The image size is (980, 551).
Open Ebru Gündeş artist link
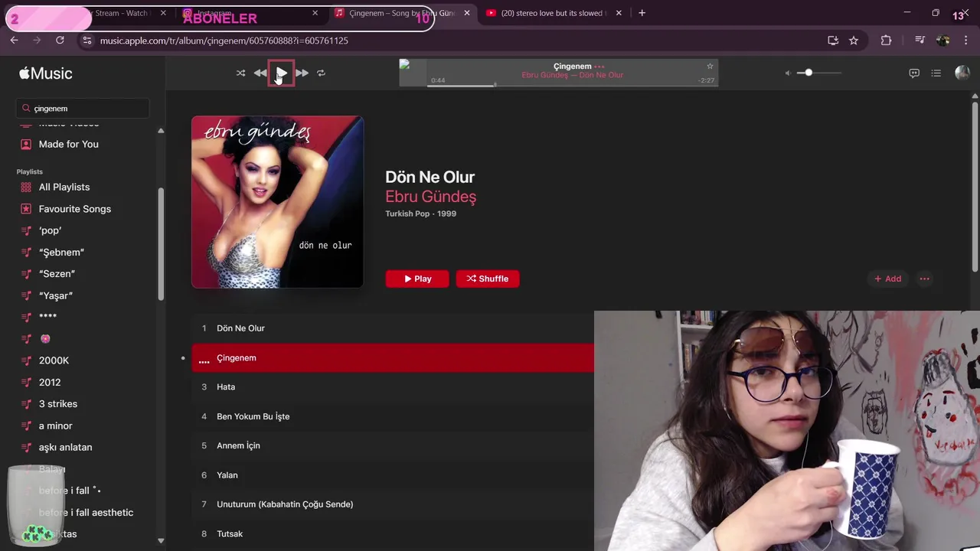[x=430, y=197]
